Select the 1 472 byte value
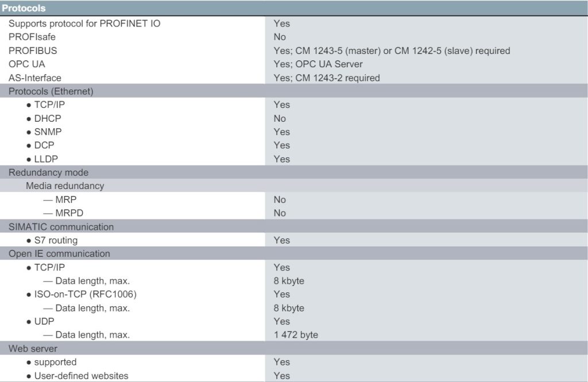This screenshot has height=382, width=588. (296, 335)
